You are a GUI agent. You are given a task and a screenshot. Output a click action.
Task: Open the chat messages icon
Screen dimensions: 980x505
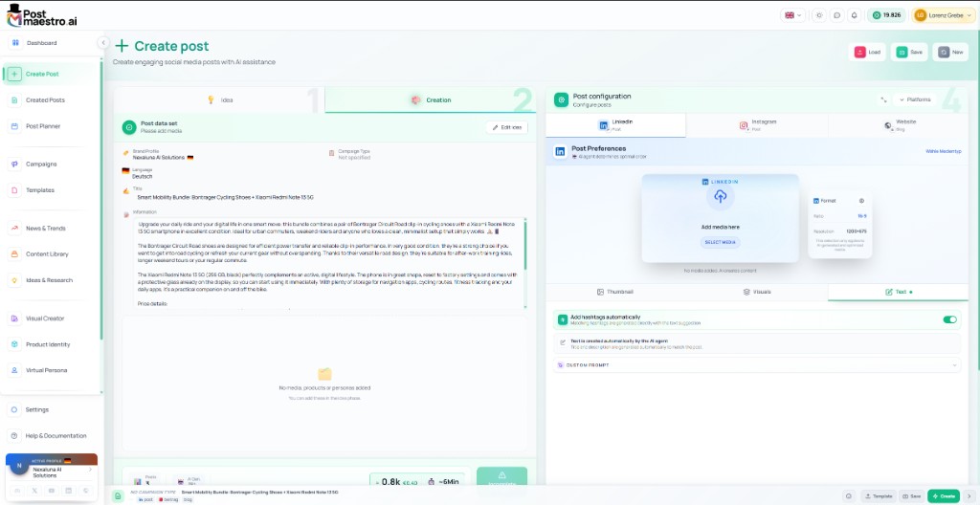pyautogui.click(x=836, y=15)
